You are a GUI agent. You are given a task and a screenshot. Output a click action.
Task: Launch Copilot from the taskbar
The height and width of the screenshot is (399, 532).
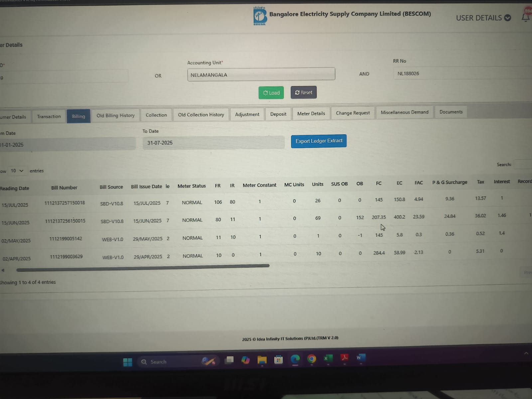[x=246, y=360]
